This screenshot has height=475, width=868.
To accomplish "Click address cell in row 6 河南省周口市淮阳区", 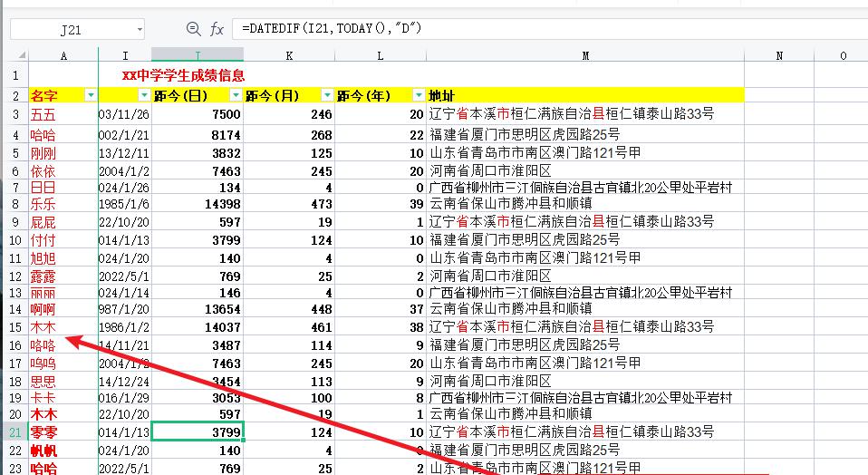I will click(x=585, y=171).
